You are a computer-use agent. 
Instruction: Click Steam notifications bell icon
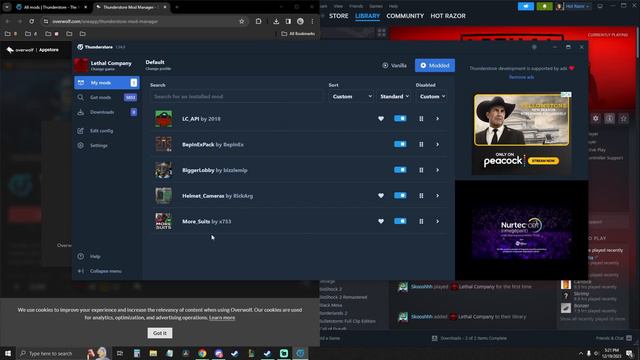click(x=544, y=6)
